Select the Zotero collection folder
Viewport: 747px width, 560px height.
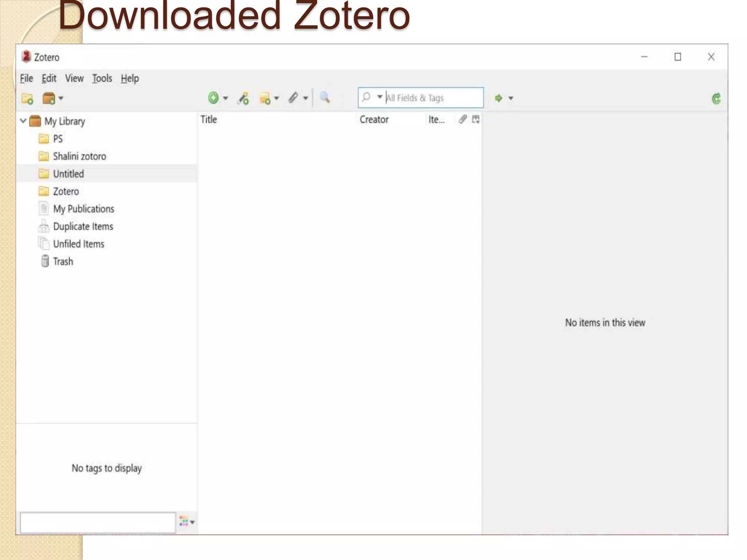click(66, 191)
